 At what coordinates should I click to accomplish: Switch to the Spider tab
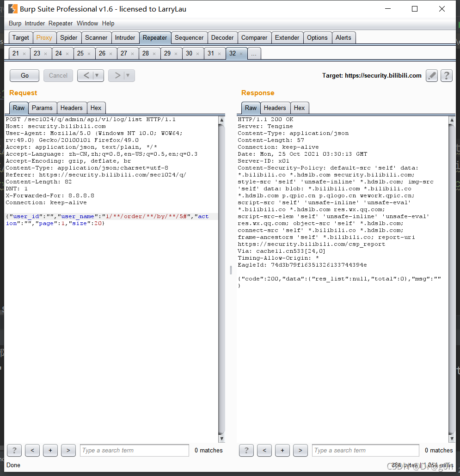click(68, 37)
